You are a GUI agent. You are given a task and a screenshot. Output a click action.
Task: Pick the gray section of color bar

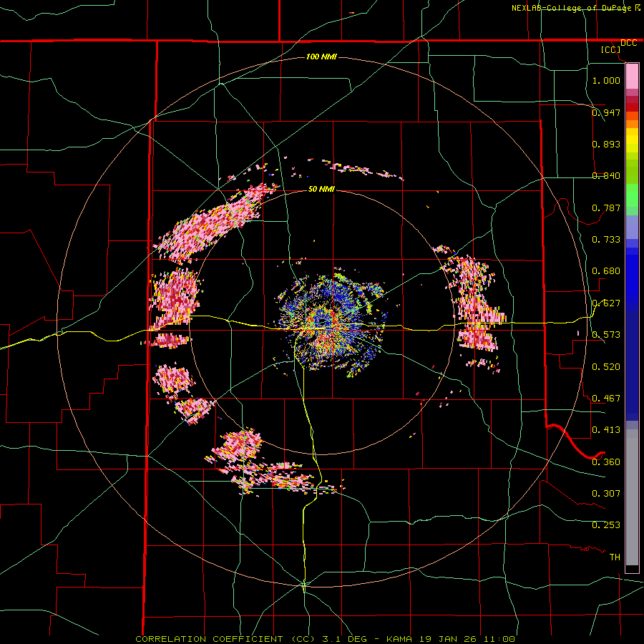[632, 497]
